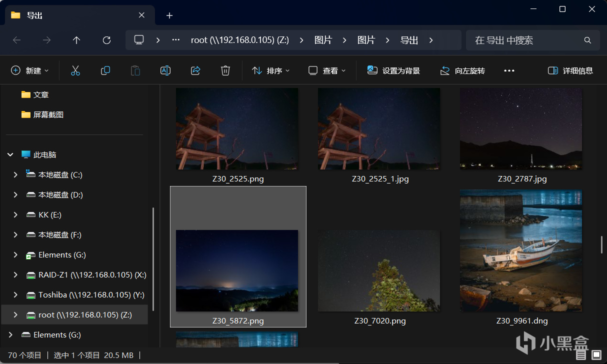Expand 本地磁盘 (C:) in the tree
Viewport: 607px width, 364px height.
(15, 175)
